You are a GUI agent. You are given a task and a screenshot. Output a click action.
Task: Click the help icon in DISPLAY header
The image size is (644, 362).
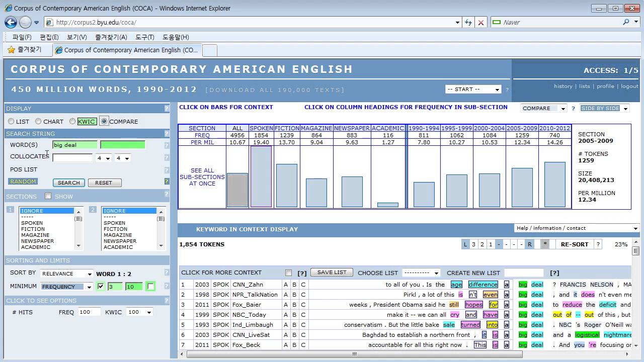click(x=167, y=108)
